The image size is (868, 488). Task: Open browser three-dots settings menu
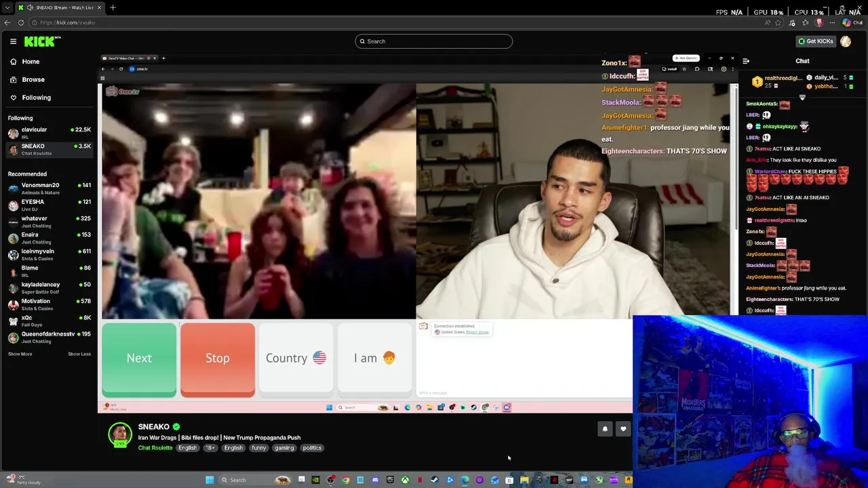(x=832, y=22)
